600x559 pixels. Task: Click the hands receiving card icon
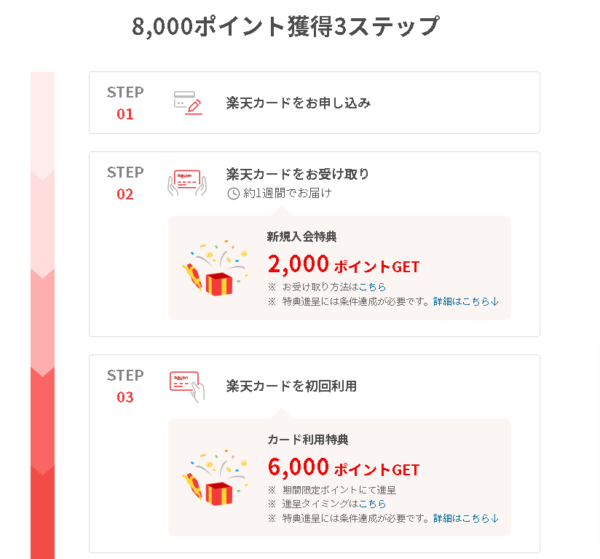click(x=187, y=183)
